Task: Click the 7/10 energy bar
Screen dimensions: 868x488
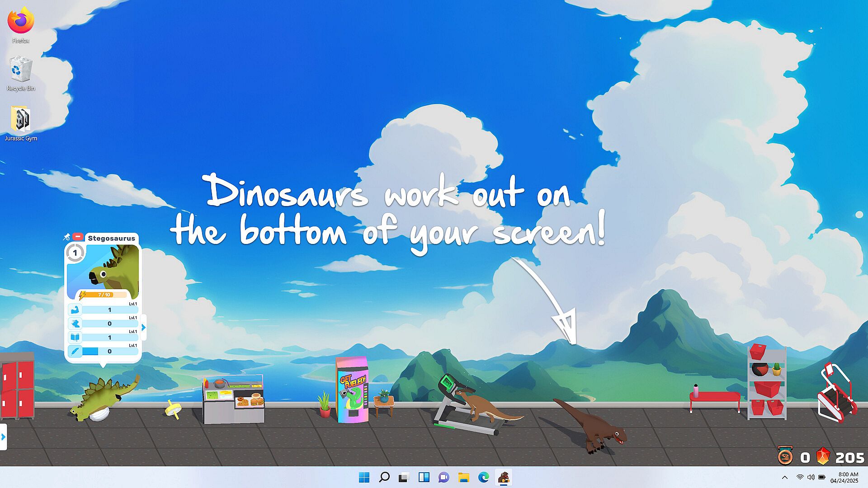Action: click(x=104, y=295)
